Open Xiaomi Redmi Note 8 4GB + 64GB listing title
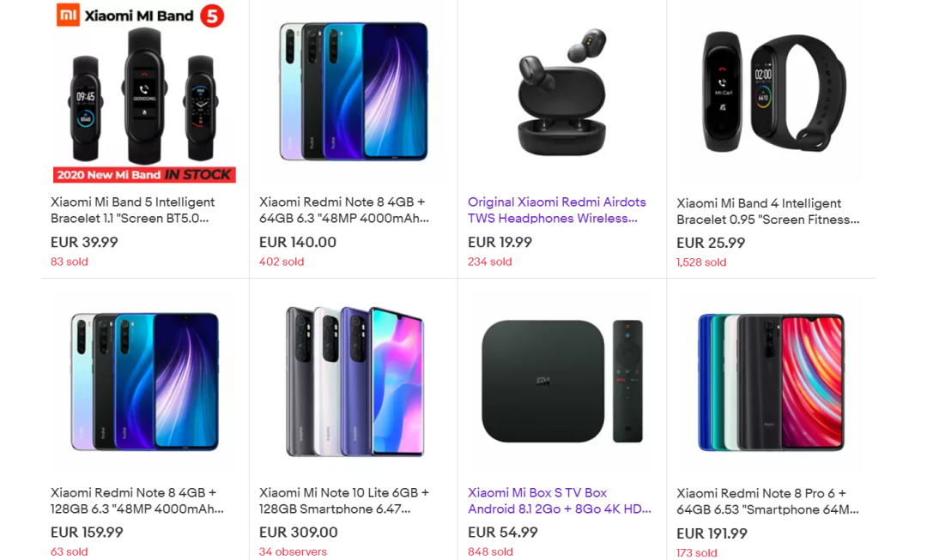This screenshot has width=927, height=560. click(x=343, y=210)
